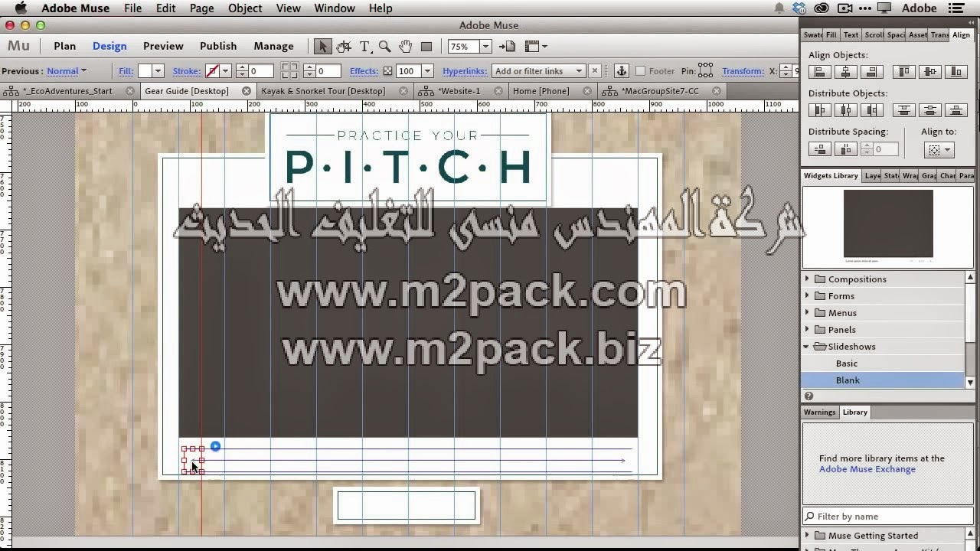Open the Window menu
Viewport: 980px width, 551px height.
click(x=335, y=8)
